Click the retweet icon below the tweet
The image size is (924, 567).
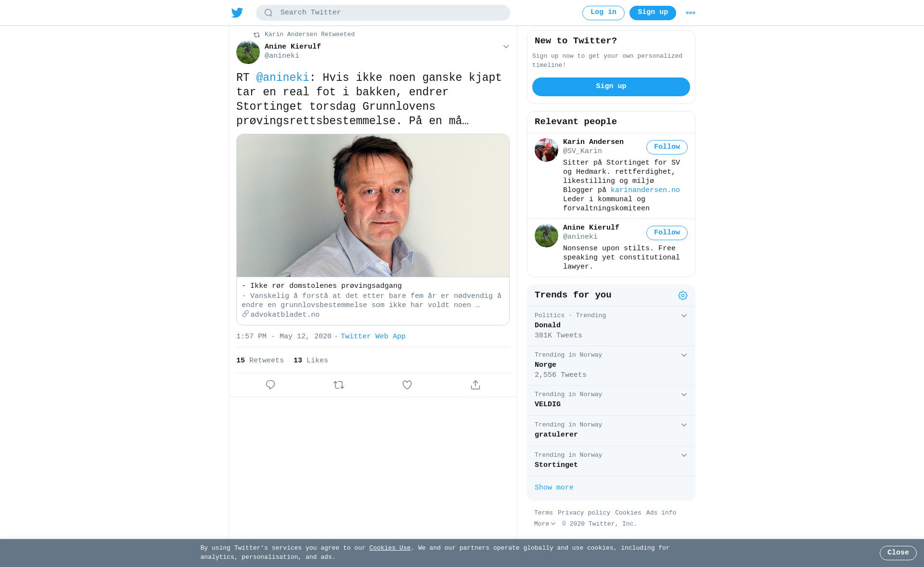339,385
